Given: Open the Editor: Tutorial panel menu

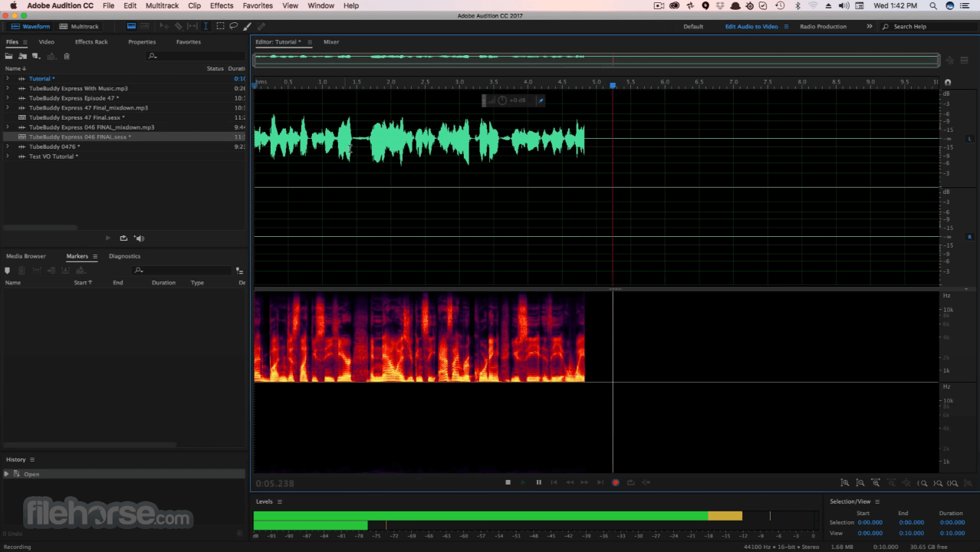Looking at the screenshot, I should (x=310, y=42).
